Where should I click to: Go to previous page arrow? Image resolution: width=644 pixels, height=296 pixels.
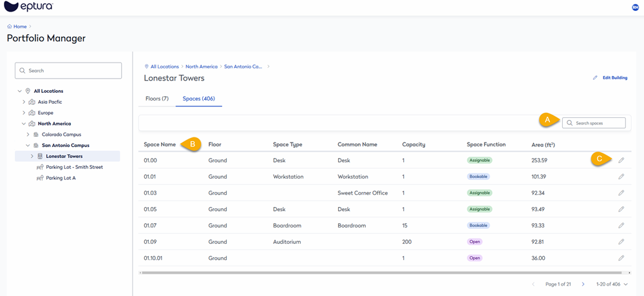click(x=533, y=284)
